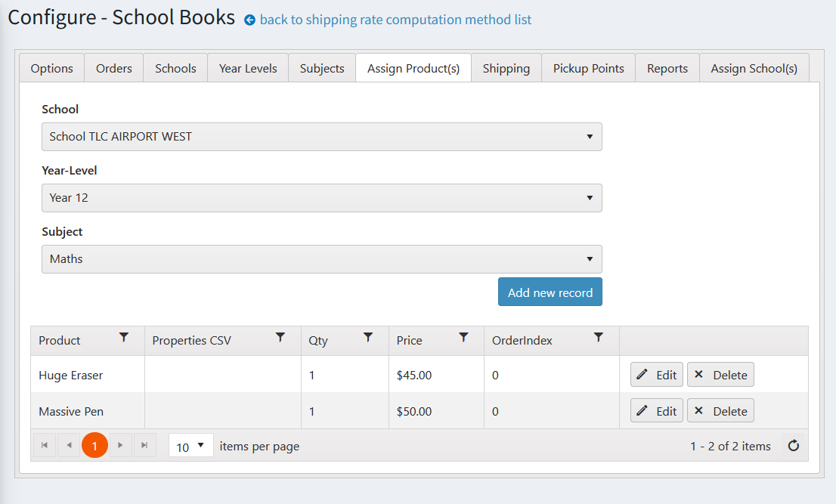Go to the last page of results
The width and height of the screenshot is (836, 504).
[x=144, y=446]
